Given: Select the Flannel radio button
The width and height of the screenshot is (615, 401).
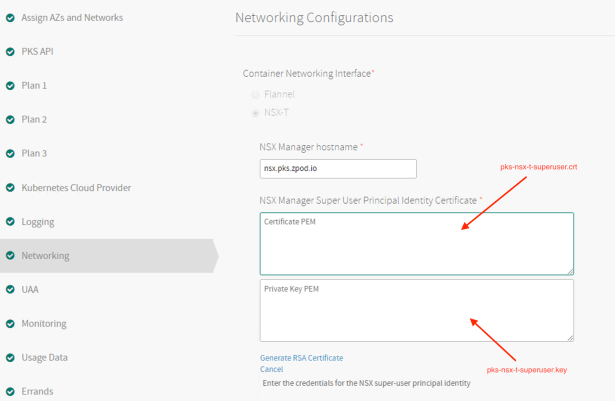Looking at the screenshot, I should (256, 95).
